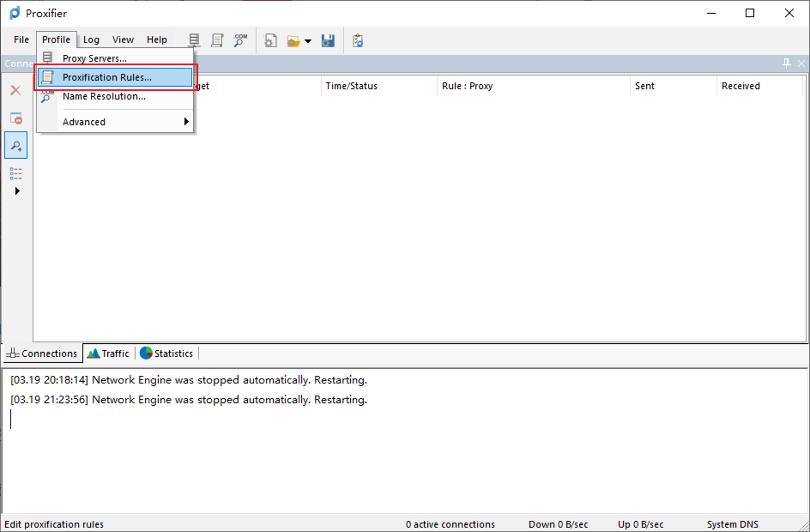Image resolution: width=810 pixels, height=532 pixels.
Task: Open Proxy Servers toolbar icon
Action: (x=194, y=40)
